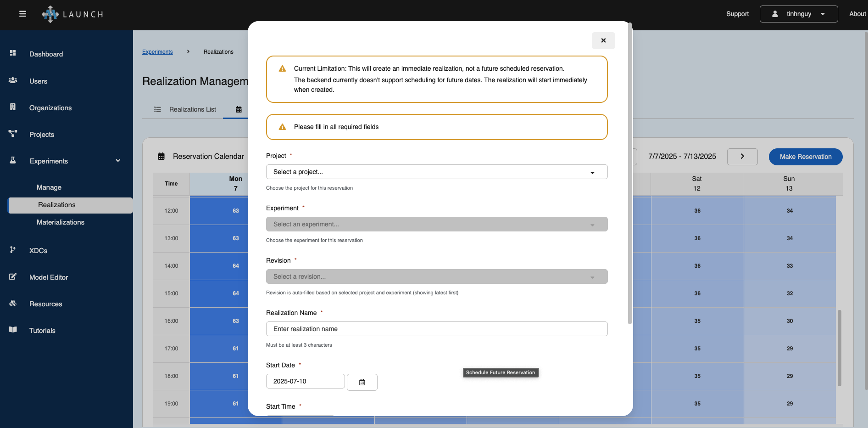Viewport: 868px width, 428px height.
Task: Click the XDCs branch icon
Action: coord(13,250)
